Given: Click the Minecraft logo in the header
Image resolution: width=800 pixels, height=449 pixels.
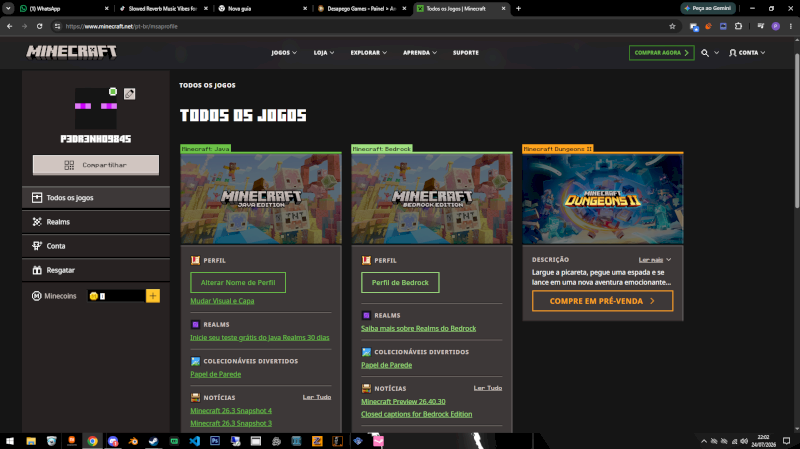Looking at the screenshot, I should (x=71, y=52).
